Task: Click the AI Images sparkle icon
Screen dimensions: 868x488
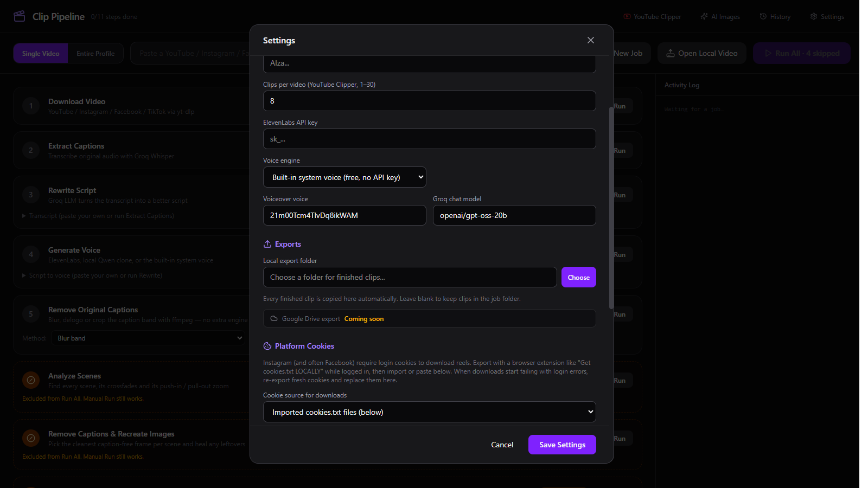Action: click(x=704, y=17)
